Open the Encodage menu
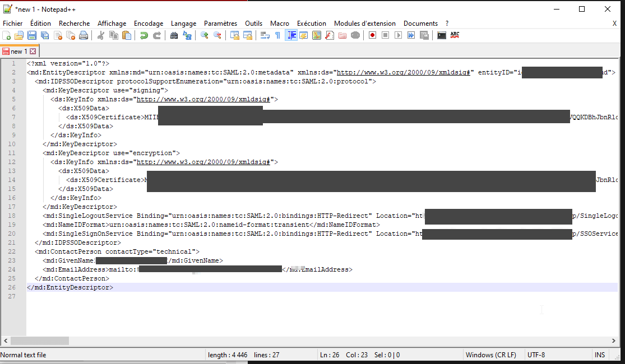The width and height of the screenshot is (625, 364). pos(149,24)
